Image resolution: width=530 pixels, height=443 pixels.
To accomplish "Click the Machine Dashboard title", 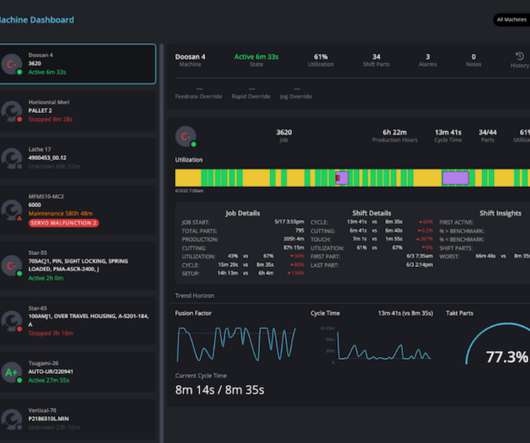I will [x=37, y=20].
